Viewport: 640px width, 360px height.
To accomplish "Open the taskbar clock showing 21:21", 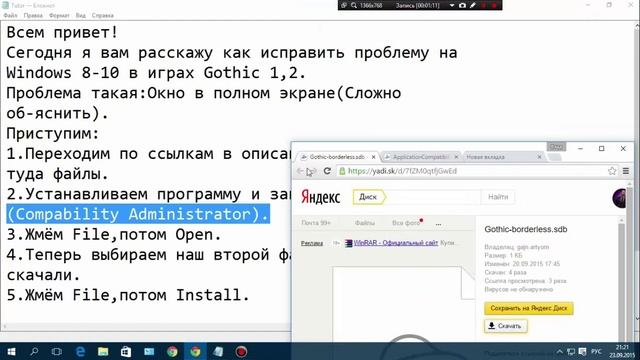I will pyautogui.click(x=622, y=351).
